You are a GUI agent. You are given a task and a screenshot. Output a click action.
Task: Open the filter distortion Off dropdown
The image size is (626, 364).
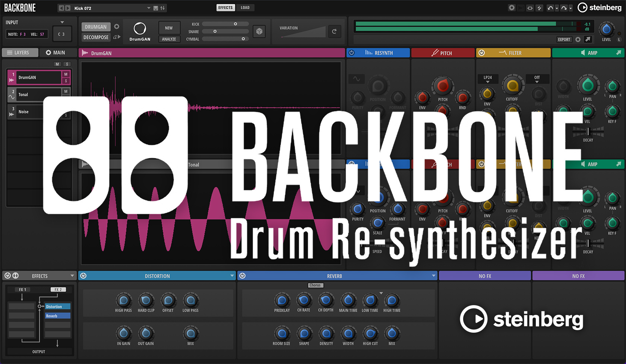(x=537, y=79)
